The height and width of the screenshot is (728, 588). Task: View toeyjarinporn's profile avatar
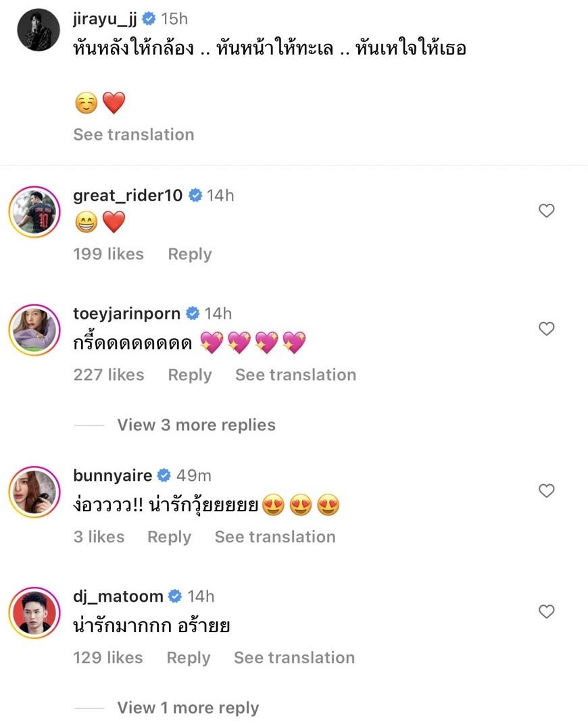click(x=34, y=330)
